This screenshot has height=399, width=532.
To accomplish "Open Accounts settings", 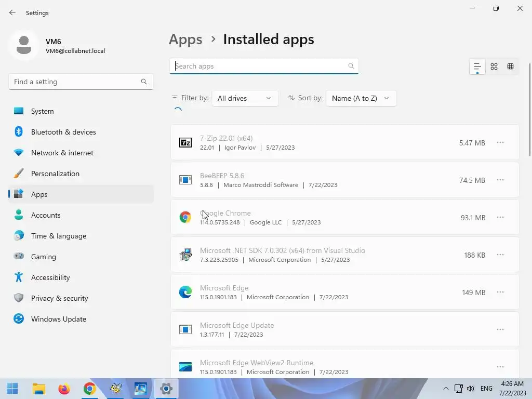I will [x=81, y=215].
